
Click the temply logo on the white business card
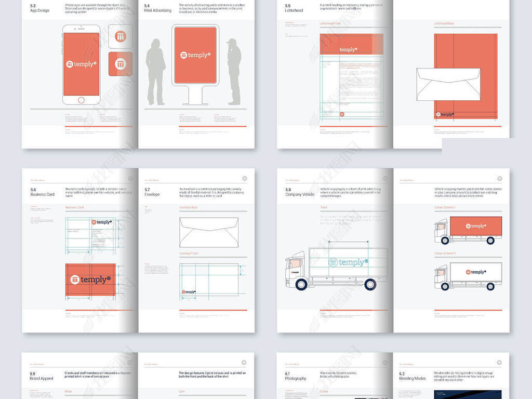pyautogui.click(x=101, y=222)
